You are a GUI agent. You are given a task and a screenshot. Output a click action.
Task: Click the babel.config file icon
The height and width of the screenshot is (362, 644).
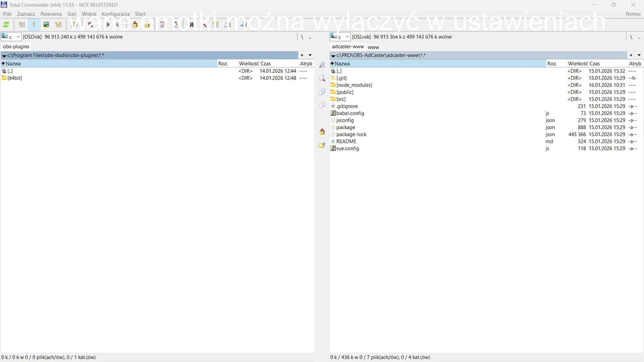(333, 113)
